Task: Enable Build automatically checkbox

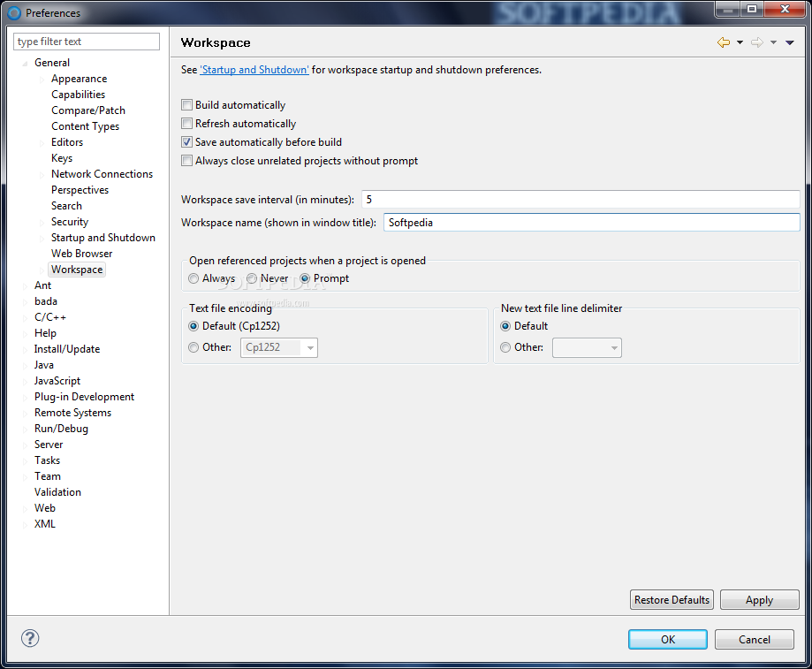Action: (187, 105)
